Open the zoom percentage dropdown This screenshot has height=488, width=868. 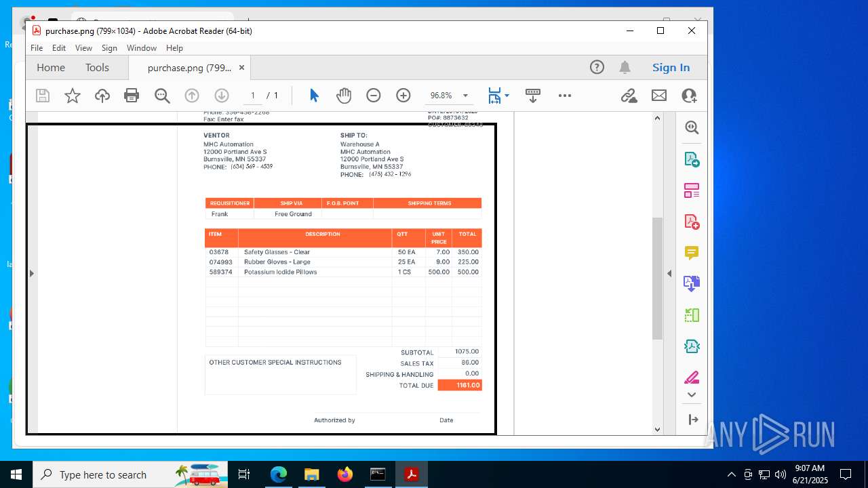click(465, 96)
